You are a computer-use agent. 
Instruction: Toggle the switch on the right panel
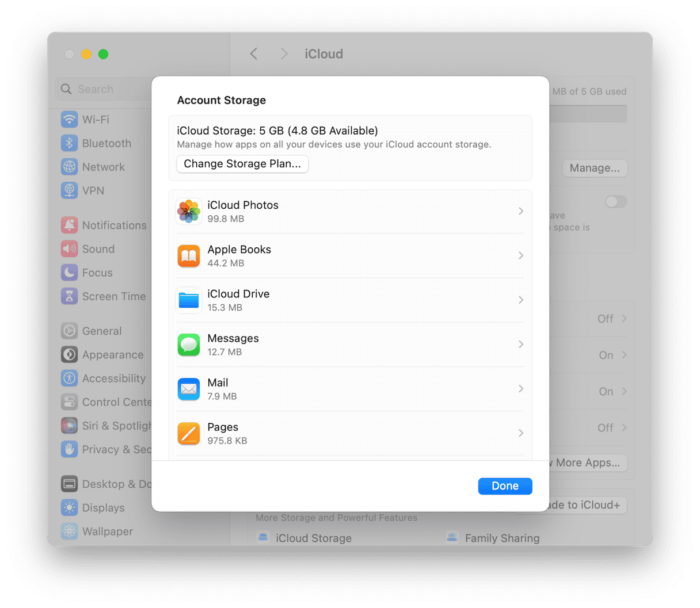pos(615,202)
